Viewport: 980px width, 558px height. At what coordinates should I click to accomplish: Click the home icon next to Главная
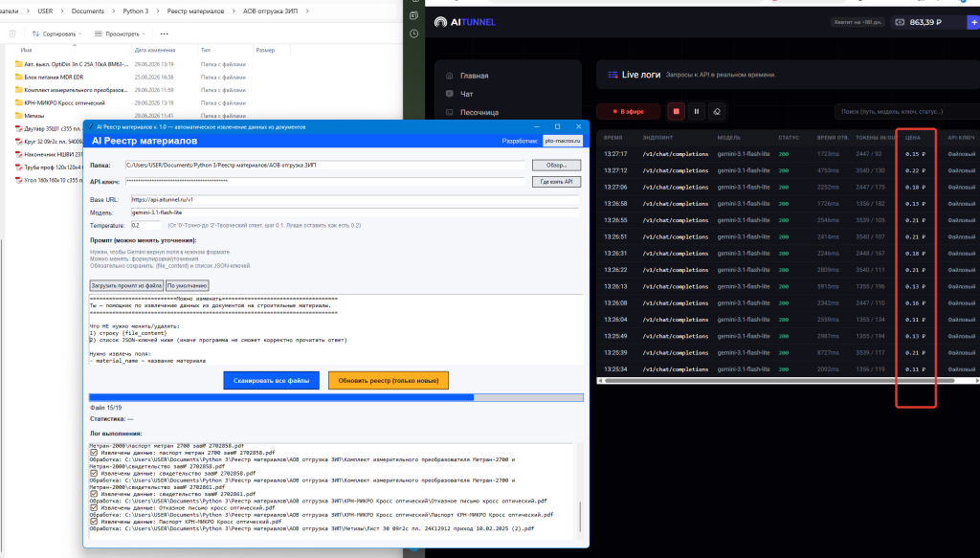pos(450,76)
